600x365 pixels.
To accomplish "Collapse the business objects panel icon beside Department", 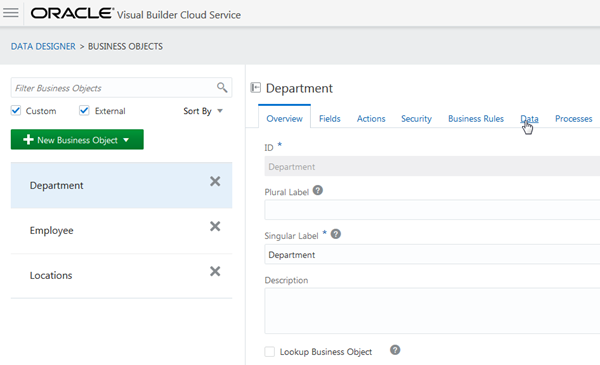I will click(256, 88).
